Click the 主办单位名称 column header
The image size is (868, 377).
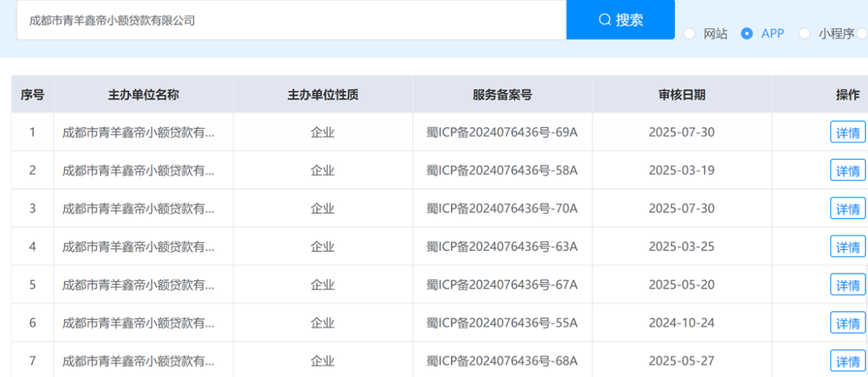[143, 95]
